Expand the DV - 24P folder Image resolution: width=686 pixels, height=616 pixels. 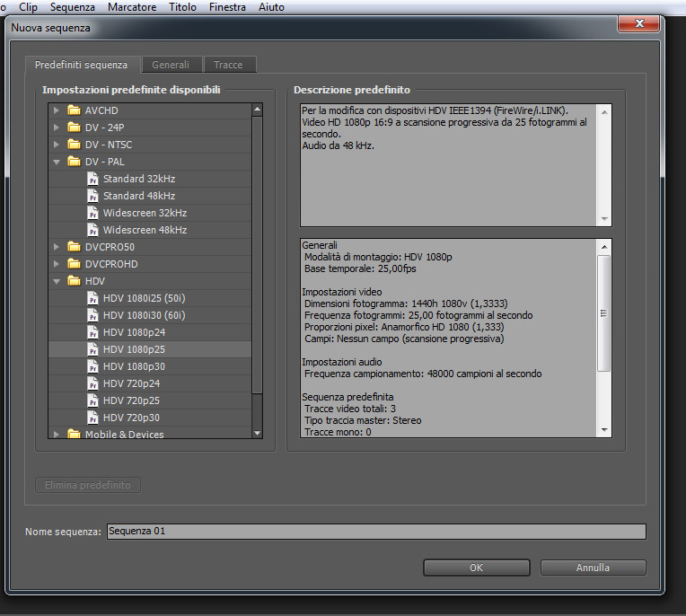click(x=56, y=128)
